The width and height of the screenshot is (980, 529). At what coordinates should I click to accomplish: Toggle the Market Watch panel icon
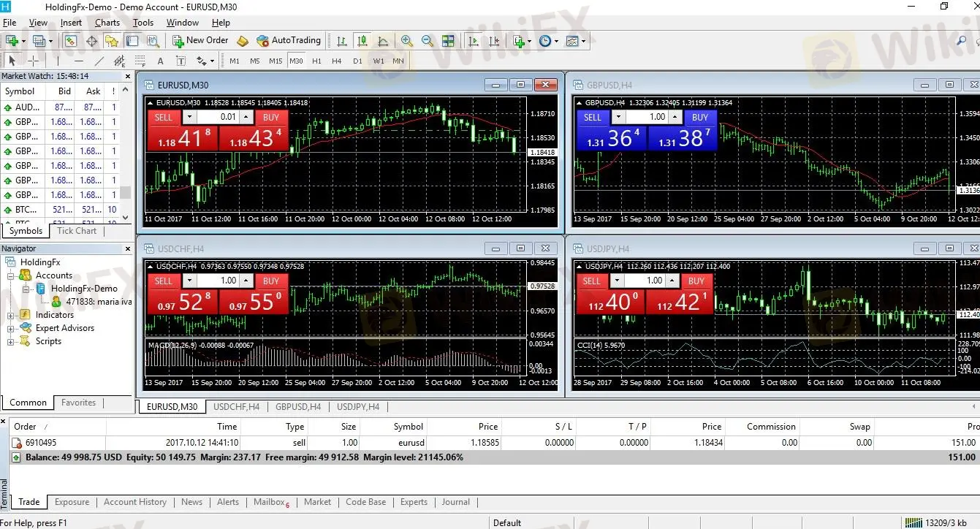click(x=71, y=41)
